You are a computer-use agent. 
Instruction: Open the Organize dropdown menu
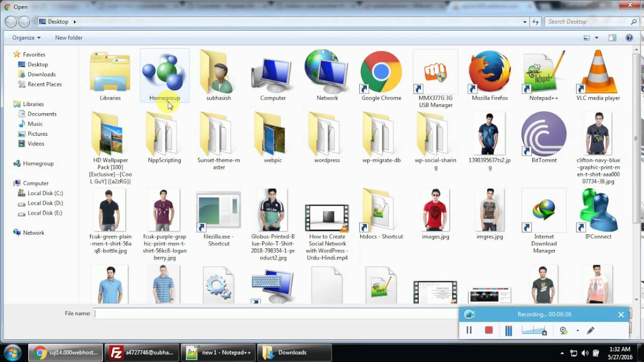click(26, 38)
